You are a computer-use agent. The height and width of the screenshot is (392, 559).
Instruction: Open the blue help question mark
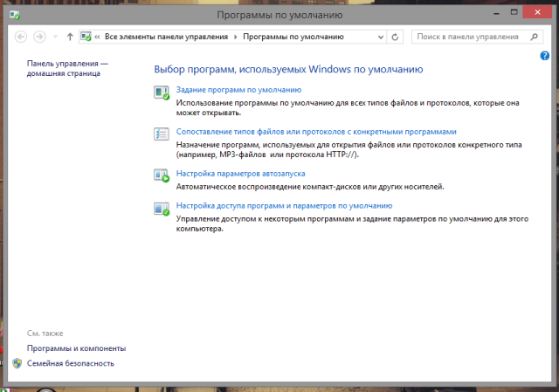pos(544,56)
